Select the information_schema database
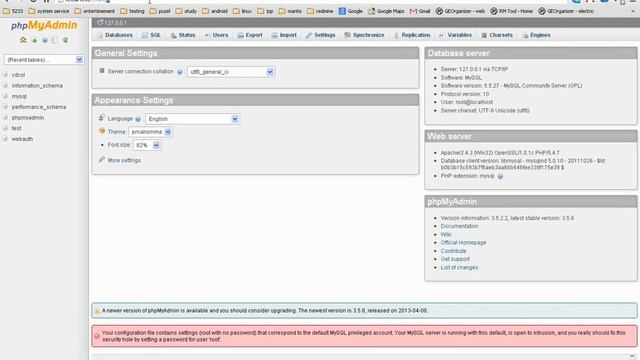The width and height of the screenshot is (640, 360). coord(37,86)
